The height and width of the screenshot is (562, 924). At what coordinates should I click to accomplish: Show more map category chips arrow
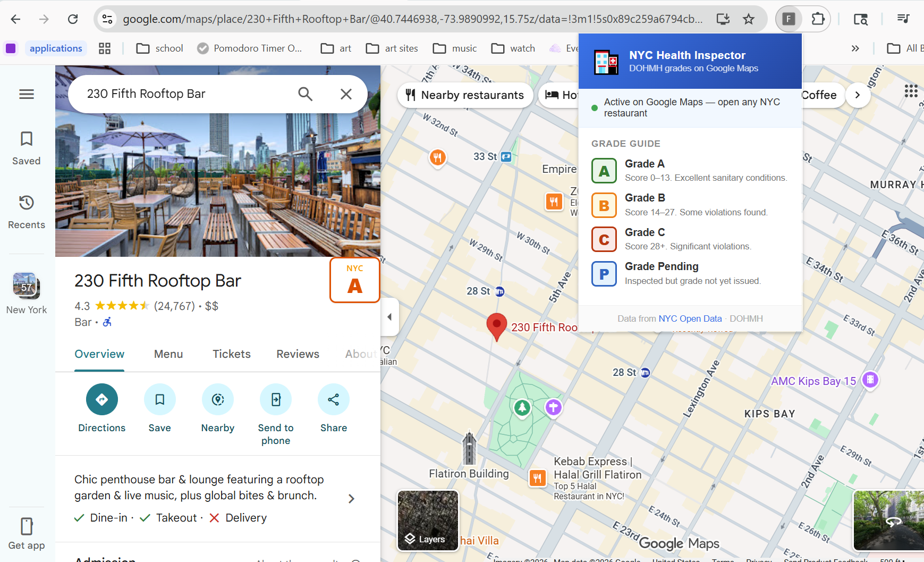857,95
